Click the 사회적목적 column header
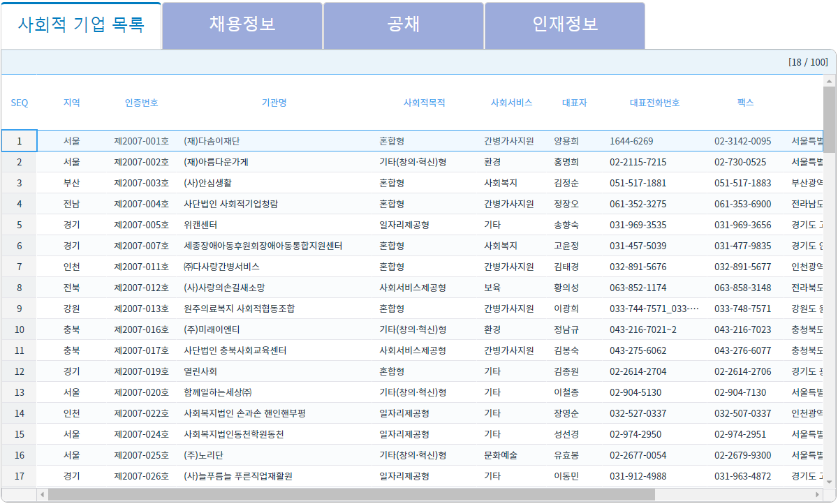Image resolution: width=838 pixels, height=504 pixels. [425, 103]
